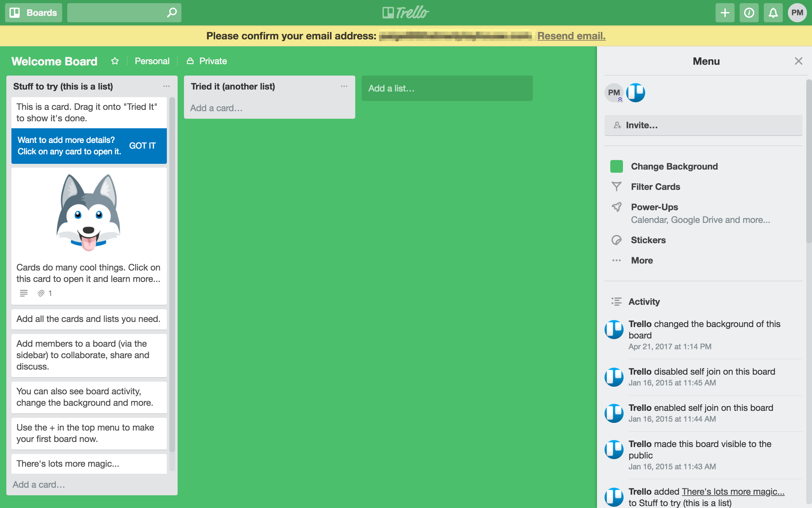Click the 'Stuff to try (this is a list)' title
The height and width of the screenshot is (508, 812).
(x=63, y=86)
